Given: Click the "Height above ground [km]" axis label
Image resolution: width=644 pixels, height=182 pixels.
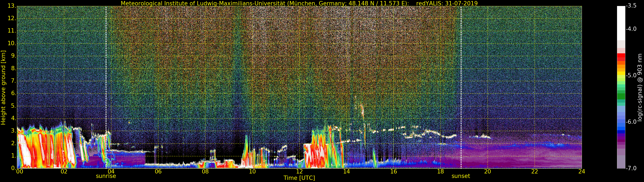Looking at the screenshot, I should tap(3, 87).
